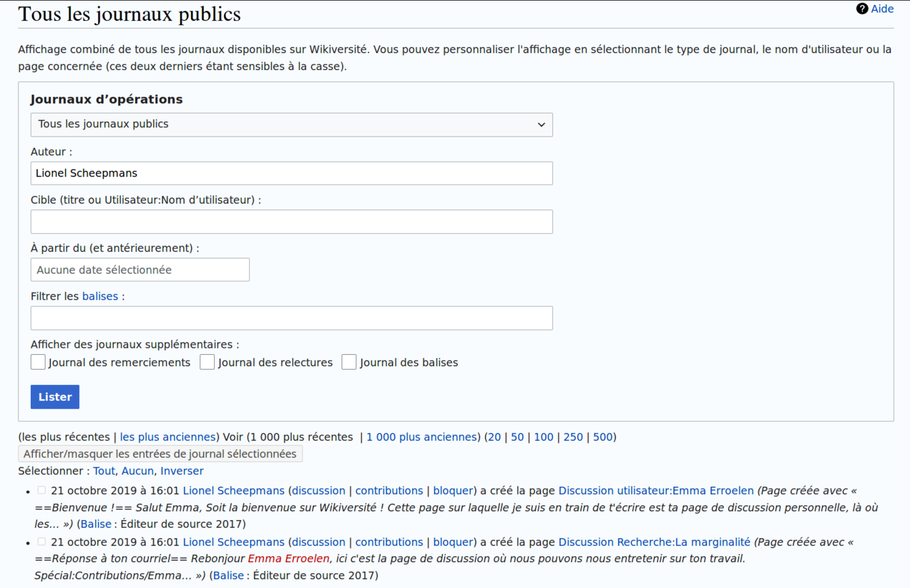Viewport: 910px width, 588px height.
Task: Click the 'Tous les journaux publics' page heading
Action: click(x=129, y=14)
